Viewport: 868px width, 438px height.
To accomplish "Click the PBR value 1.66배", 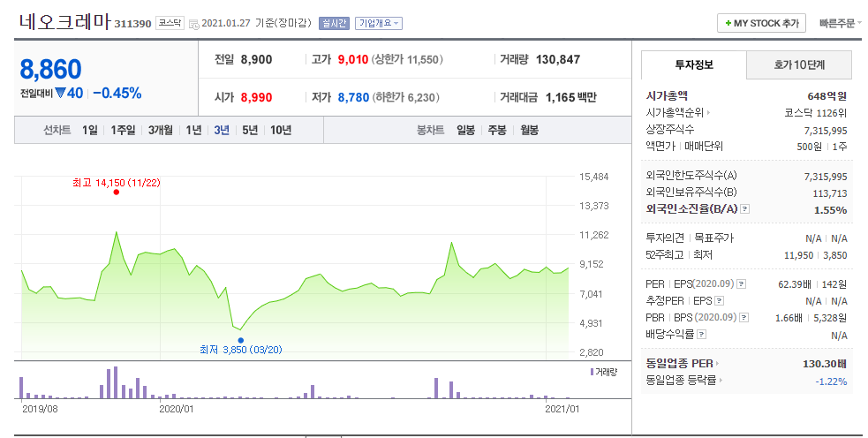I will (789, 318).
